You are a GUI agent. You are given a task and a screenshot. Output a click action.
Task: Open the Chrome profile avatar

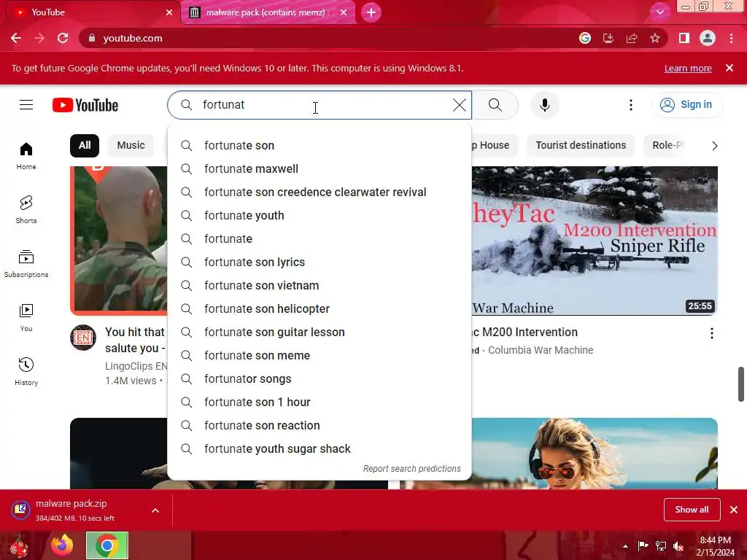pos(708,38)
